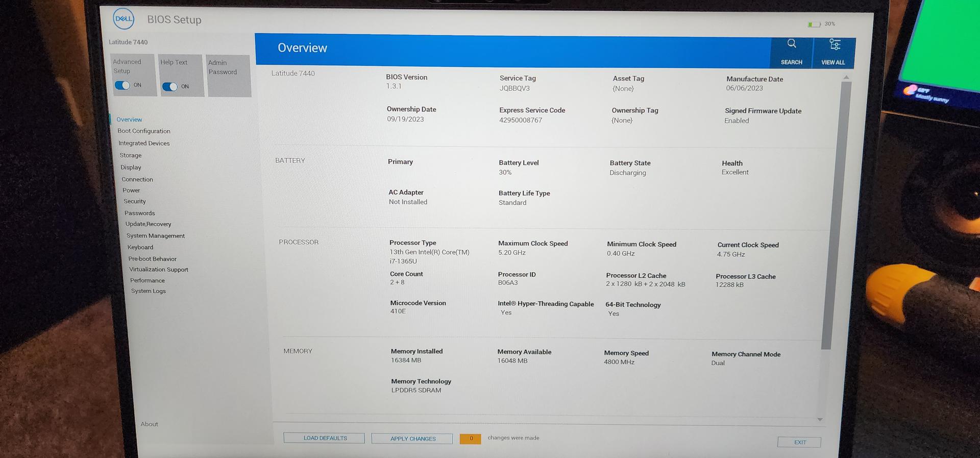Open Update,Recovery section
Viewport: 980px width, 458px height.
click(x=149, y=224)
